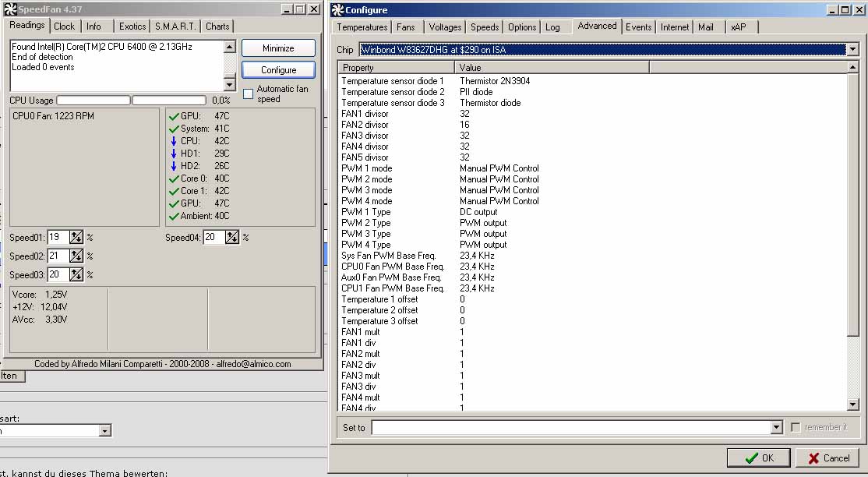Open the Events tab in Configure
The image size is (868, 477).
[639, 27]
